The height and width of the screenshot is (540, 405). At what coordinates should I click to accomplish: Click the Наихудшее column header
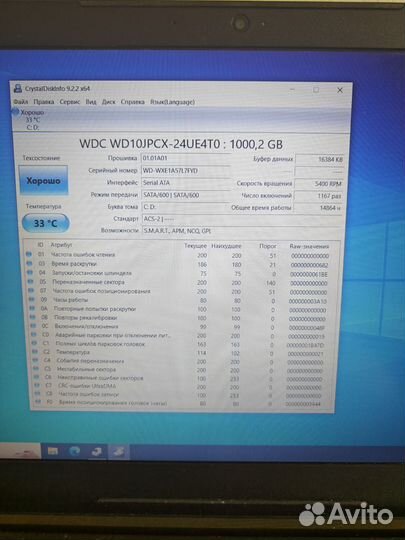point(226,246)
